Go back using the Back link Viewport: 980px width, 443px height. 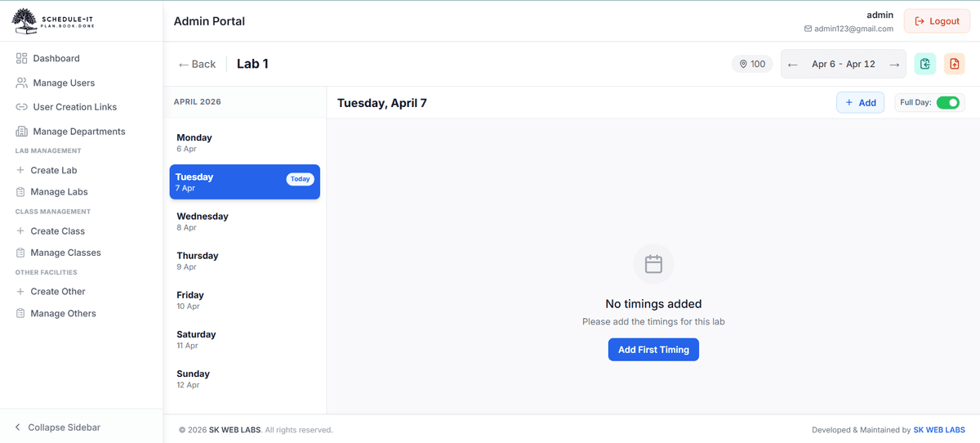197,64
